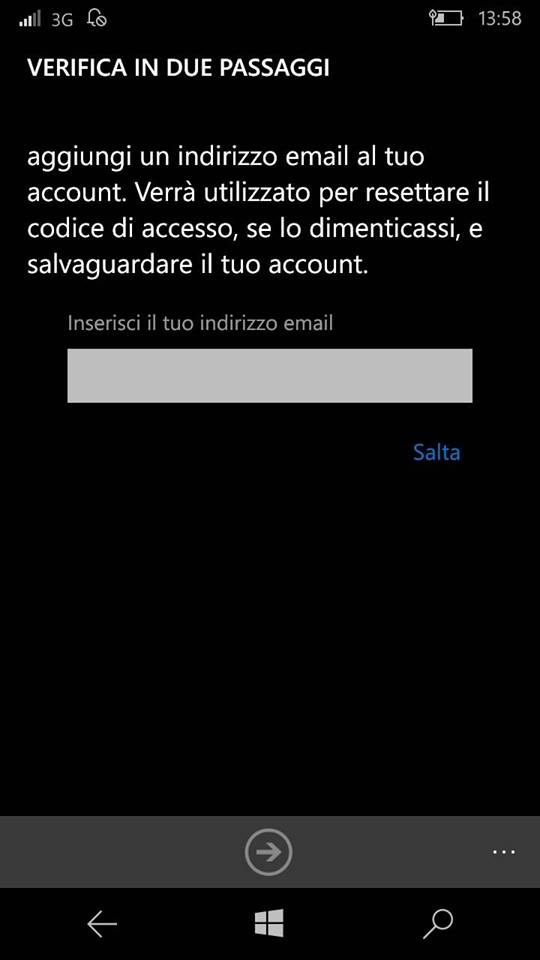Skip email setup via the Salta link
This screenshot has height=960, width=540.
pyautogui.click(x=437, y=452)
